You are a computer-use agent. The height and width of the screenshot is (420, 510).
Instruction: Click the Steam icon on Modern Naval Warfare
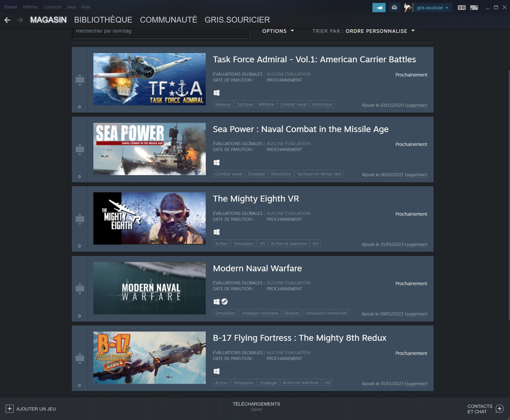224,302
